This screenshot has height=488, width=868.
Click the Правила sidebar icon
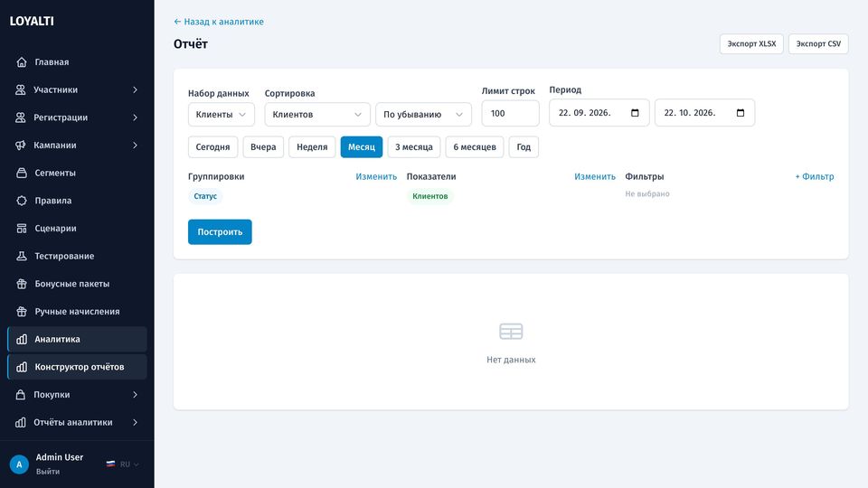coord(22,201)
